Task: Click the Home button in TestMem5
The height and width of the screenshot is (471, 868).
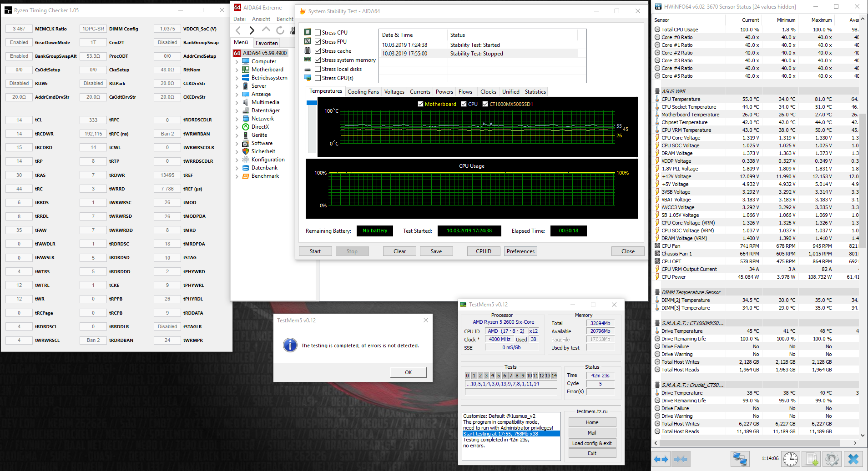Action: pos(592,422)
